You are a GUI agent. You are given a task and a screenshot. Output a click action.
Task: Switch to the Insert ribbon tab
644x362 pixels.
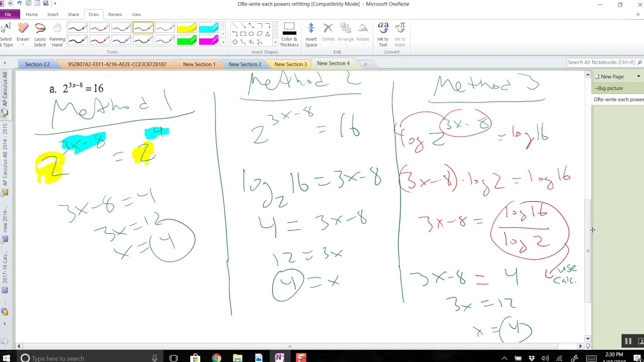(53, 15)
